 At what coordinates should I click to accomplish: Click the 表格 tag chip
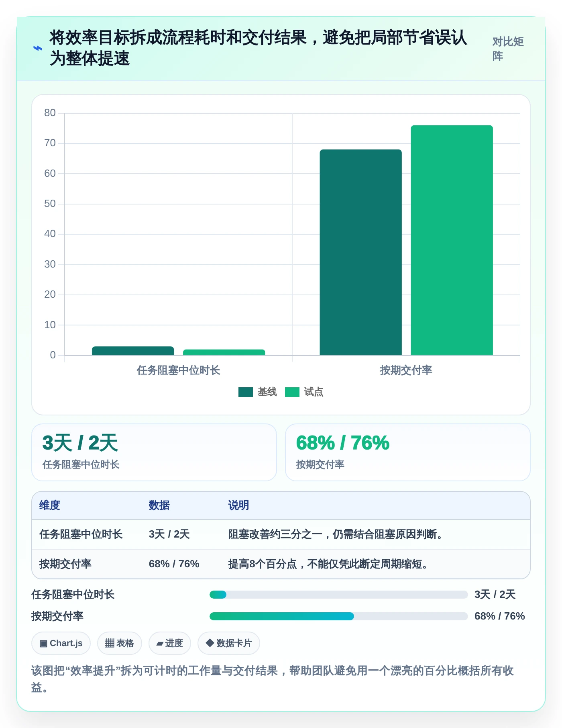click(x=119, y=643)
